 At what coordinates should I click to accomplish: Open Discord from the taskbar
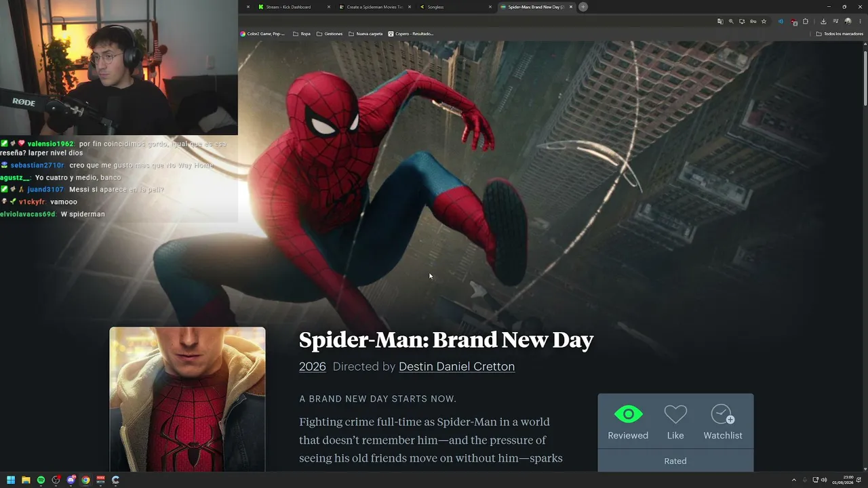(71, 480)
